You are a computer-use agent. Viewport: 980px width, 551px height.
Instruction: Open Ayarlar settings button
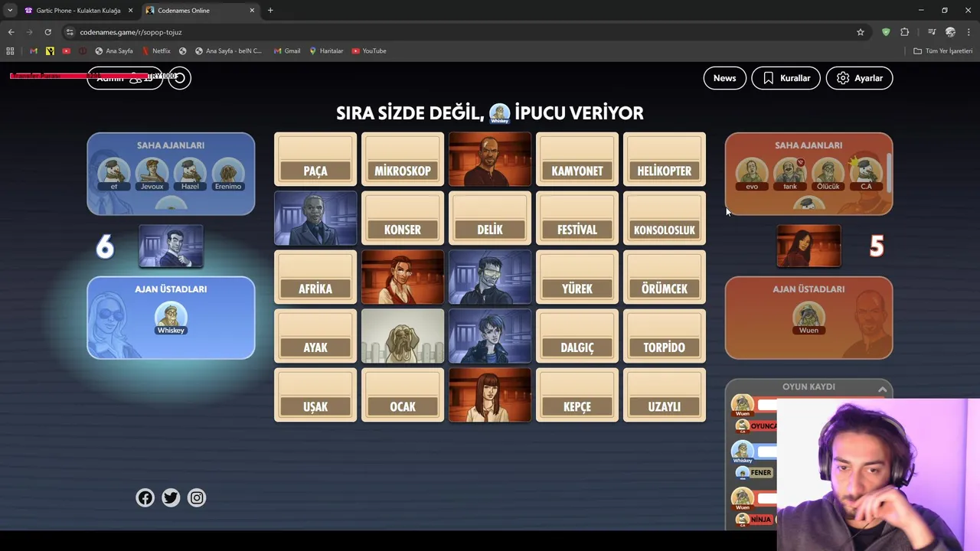tap(859, 78)
